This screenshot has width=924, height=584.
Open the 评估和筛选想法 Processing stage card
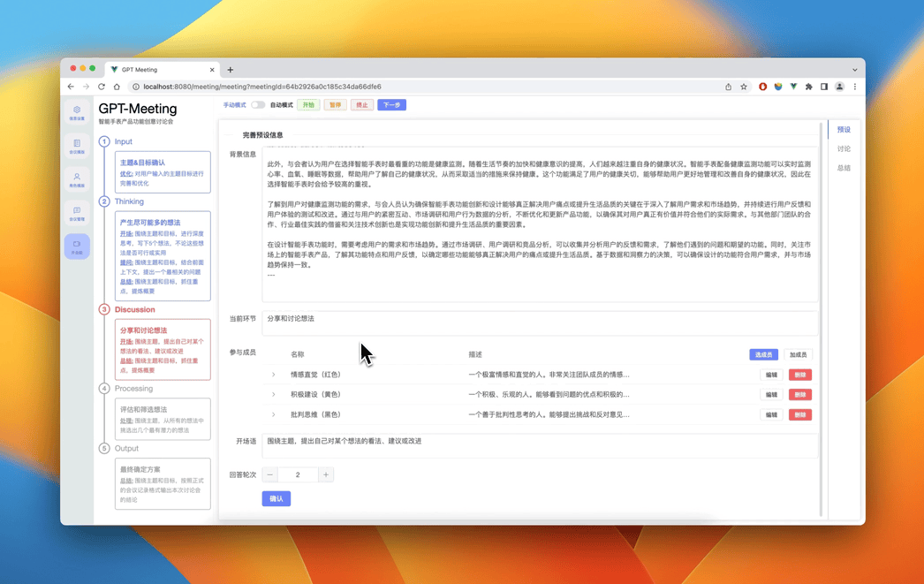(x=163, y=419)
